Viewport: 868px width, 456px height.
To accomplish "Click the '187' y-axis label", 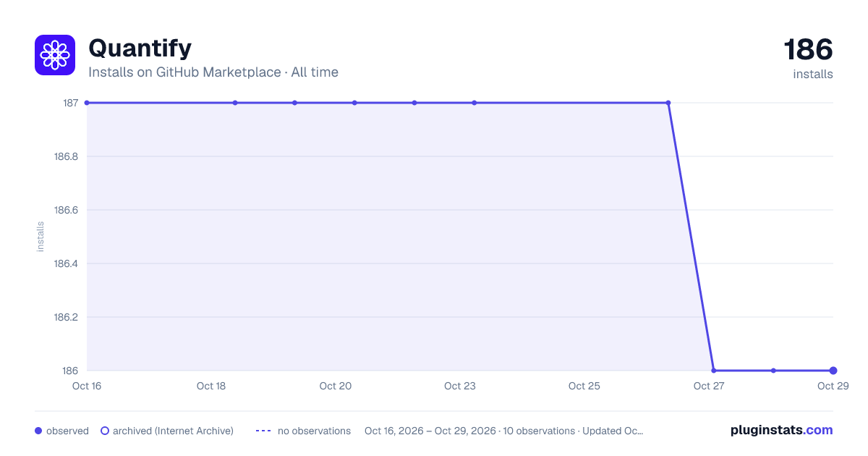I will (x=70, y=103).
